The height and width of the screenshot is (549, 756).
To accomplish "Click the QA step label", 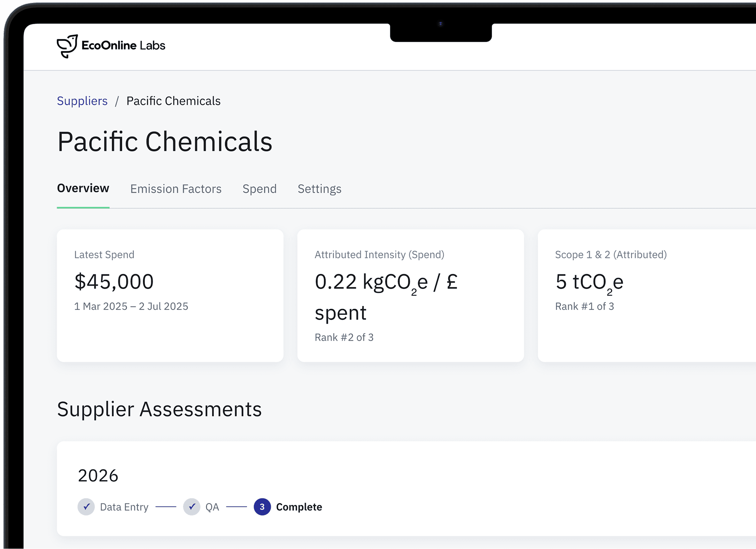I will point(212,507).
